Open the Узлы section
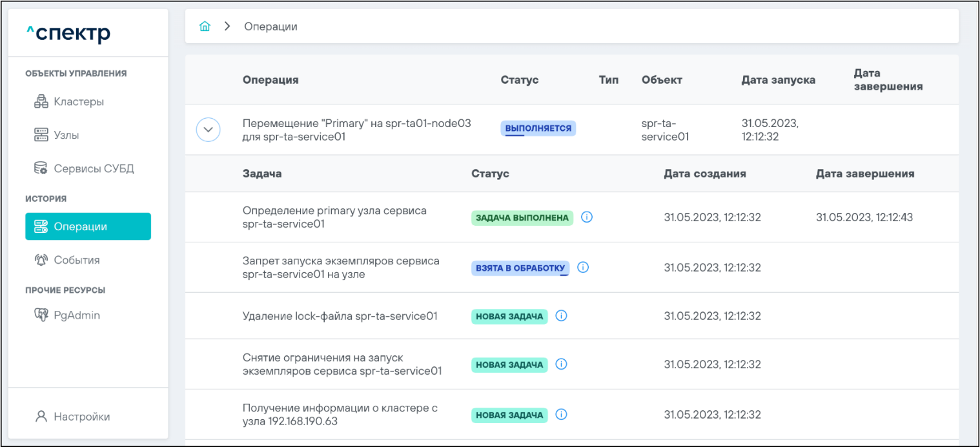 66,135
